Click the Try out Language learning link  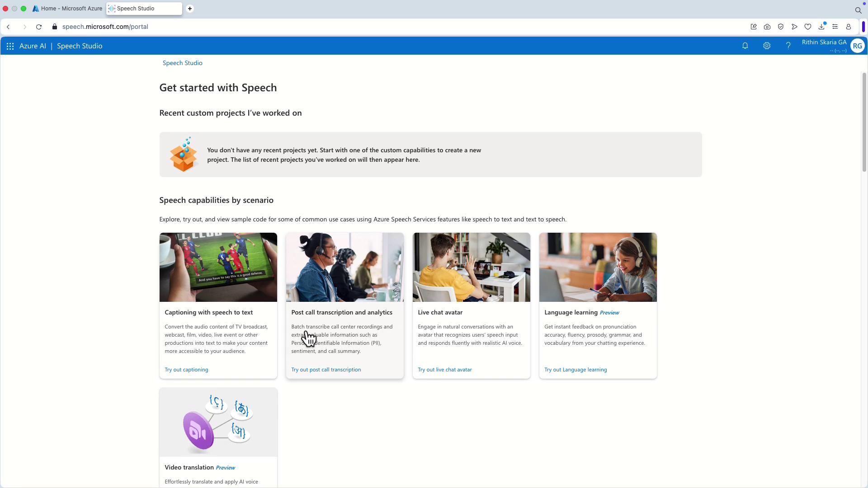(x=576, y=370)
